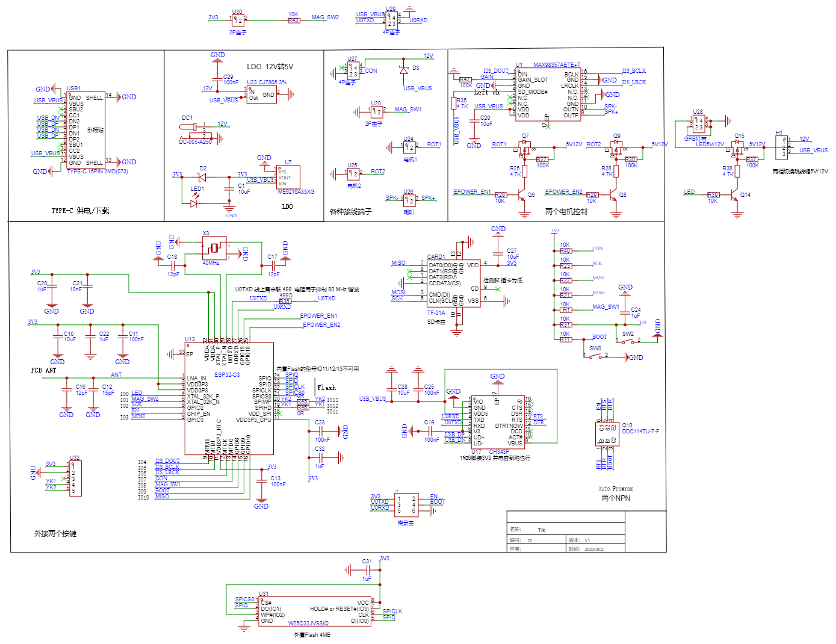Click the '外接两个按键' caption
The height and width of the screenshot is (644, 836).
point(55,534)
